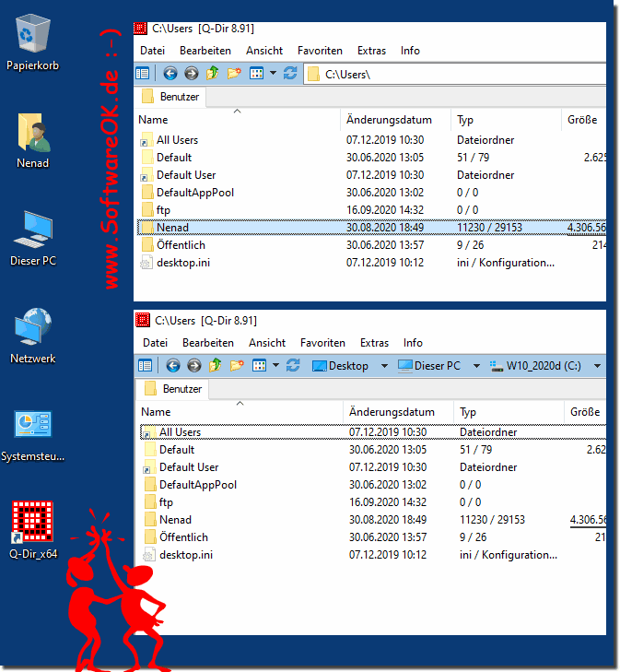Go back using upper window's back arrow
Viewport: 620px width, 672px height.
tap(170, 74)
